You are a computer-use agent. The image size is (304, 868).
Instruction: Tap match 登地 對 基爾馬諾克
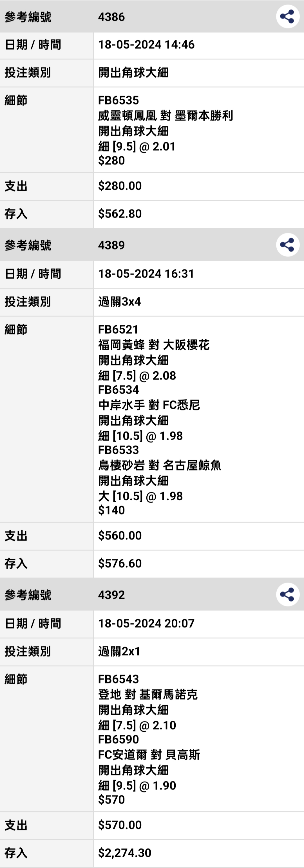pos(148,694)
